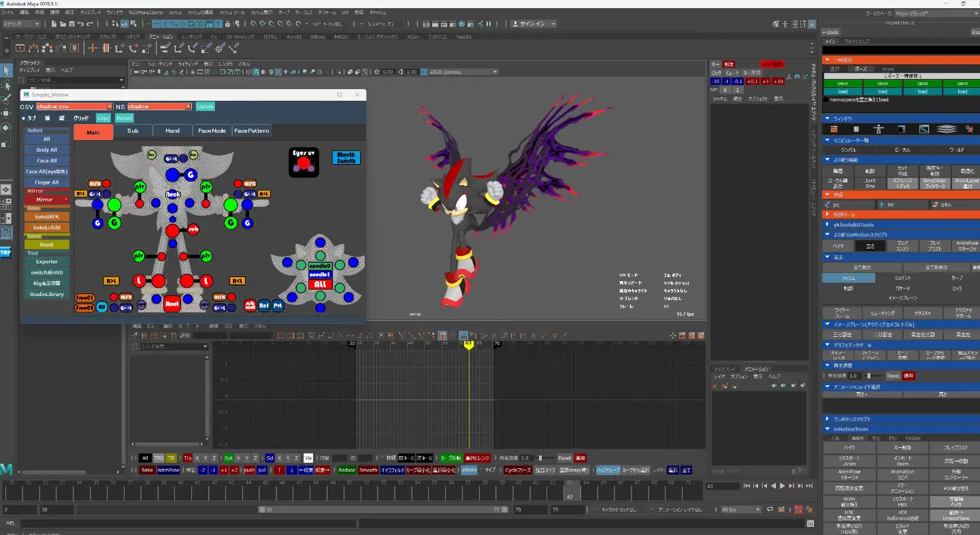Enable the namespace replace load checkbox
This screenshot has width=980, height=535.
[x=826, y=99]
